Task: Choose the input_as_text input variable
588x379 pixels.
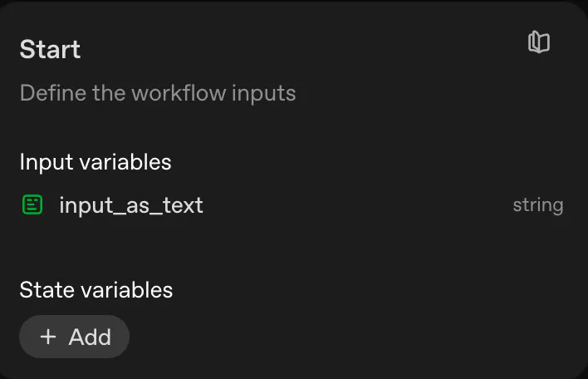Action: click(x=131, y=205)
